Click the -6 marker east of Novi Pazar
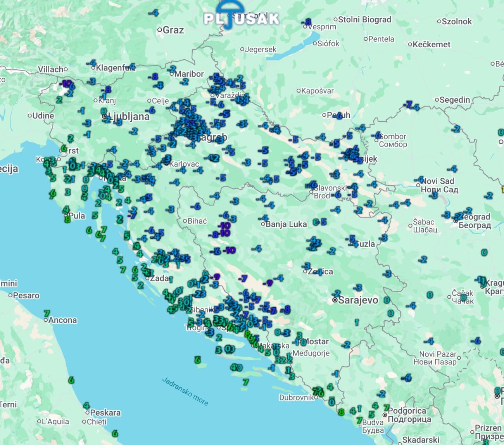The width and height of the screenshot is (504, 445). pyautogui.click(x=476, y=341)
